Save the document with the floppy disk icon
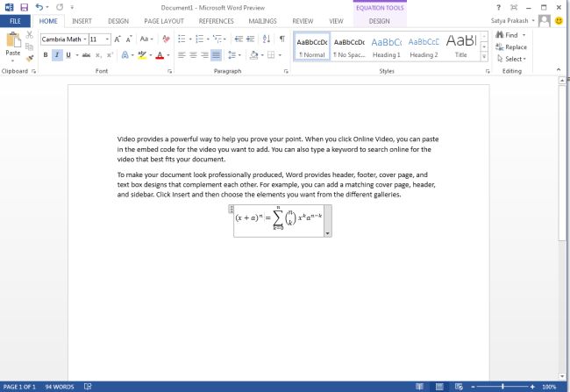This screenshot has height=392, width=570. pyautogui.click(x=24, y=7)
